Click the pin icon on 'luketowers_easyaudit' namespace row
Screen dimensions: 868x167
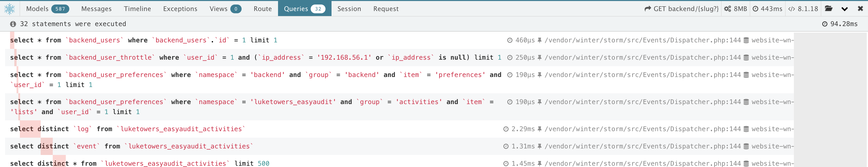[539, 102]
